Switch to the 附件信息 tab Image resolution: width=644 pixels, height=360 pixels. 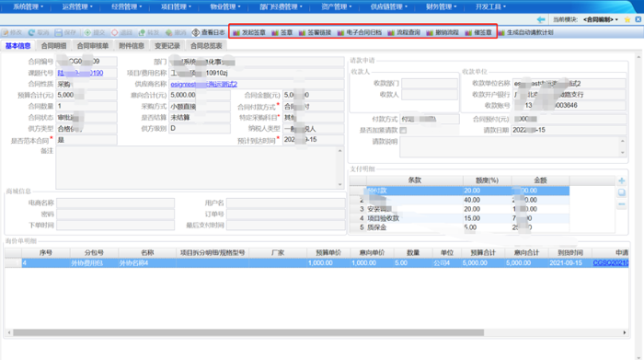tap(132, 46)
